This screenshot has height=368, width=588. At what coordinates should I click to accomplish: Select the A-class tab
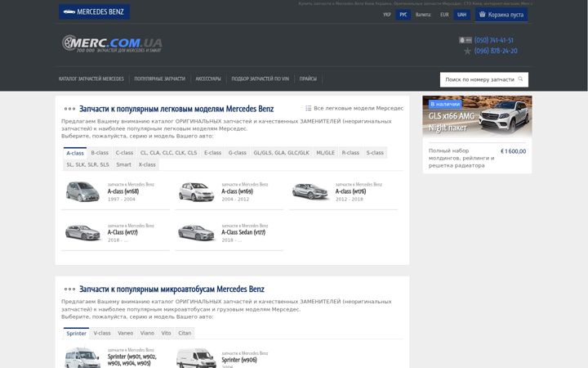pos(75,153)
